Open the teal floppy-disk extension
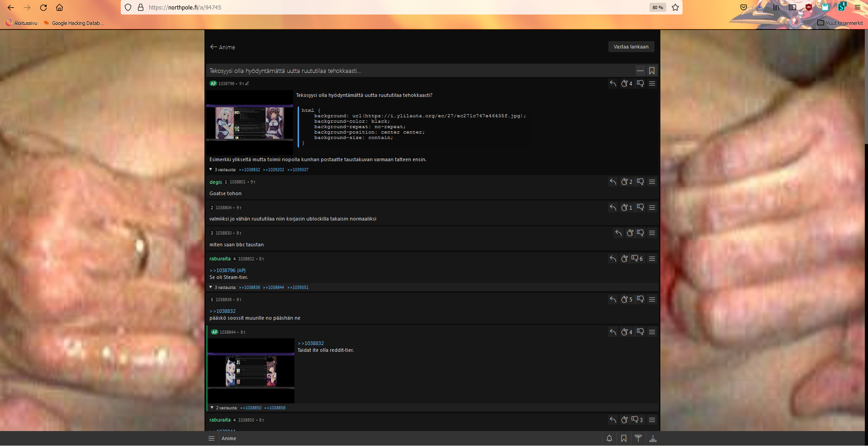 pos(825,7)
